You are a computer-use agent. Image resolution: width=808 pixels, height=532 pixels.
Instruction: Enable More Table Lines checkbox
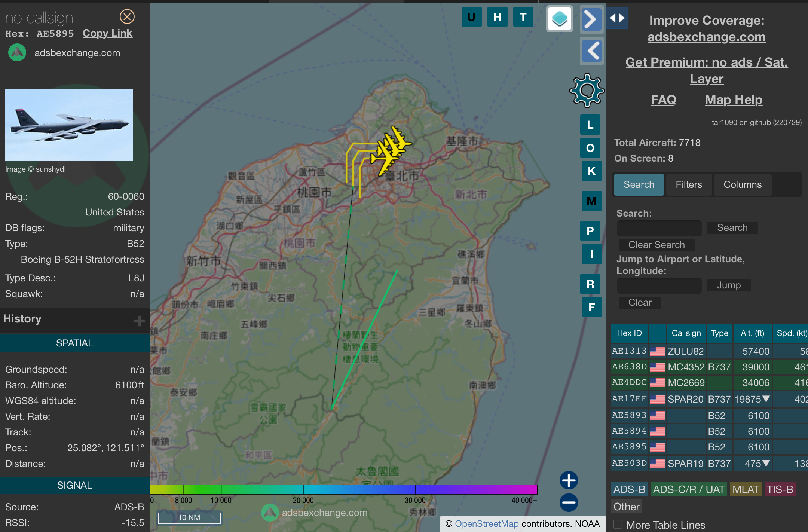[618, 525]
